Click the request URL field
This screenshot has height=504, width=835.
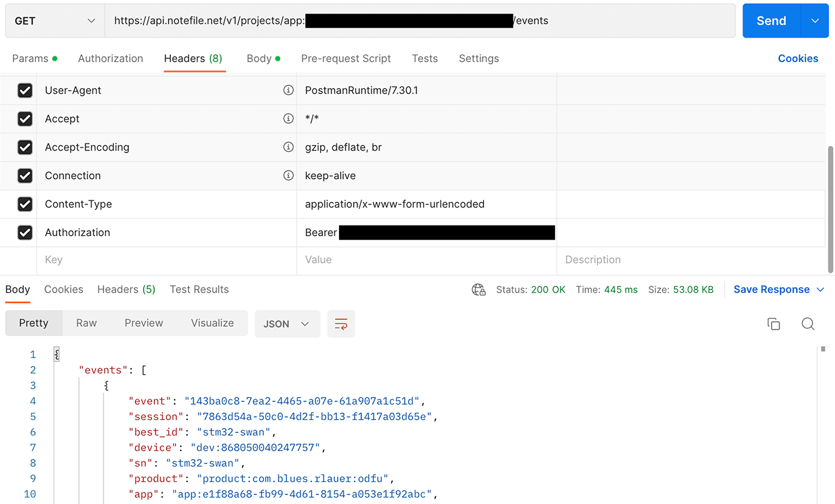[x=420, y=21]
